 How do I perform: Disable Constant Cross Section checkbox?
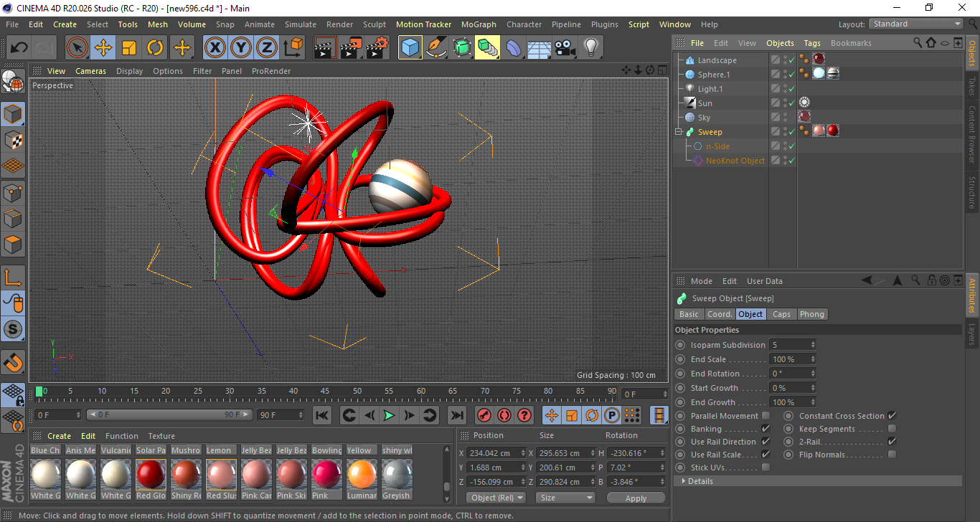click(892, 416)
